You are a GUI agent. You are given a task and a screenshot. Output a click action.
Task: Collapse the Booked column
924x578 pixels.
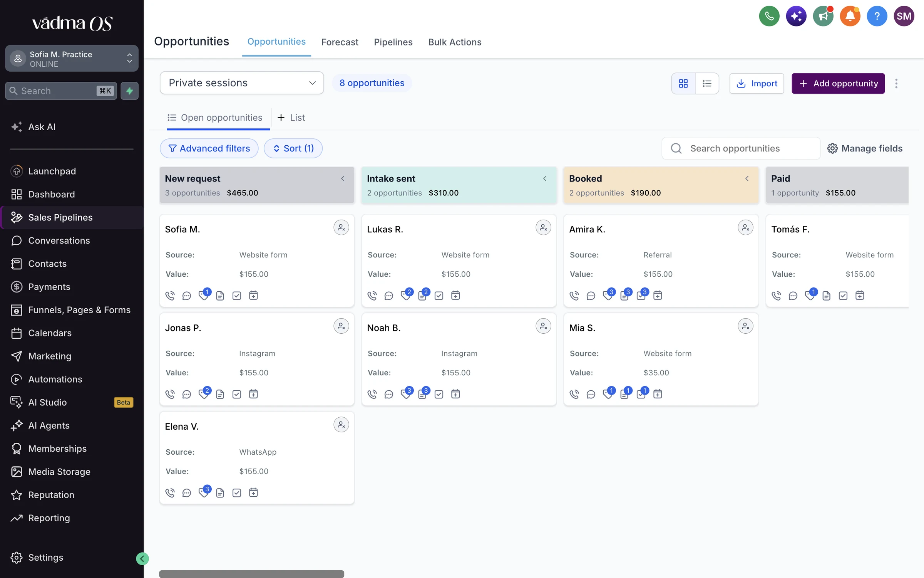747,178
